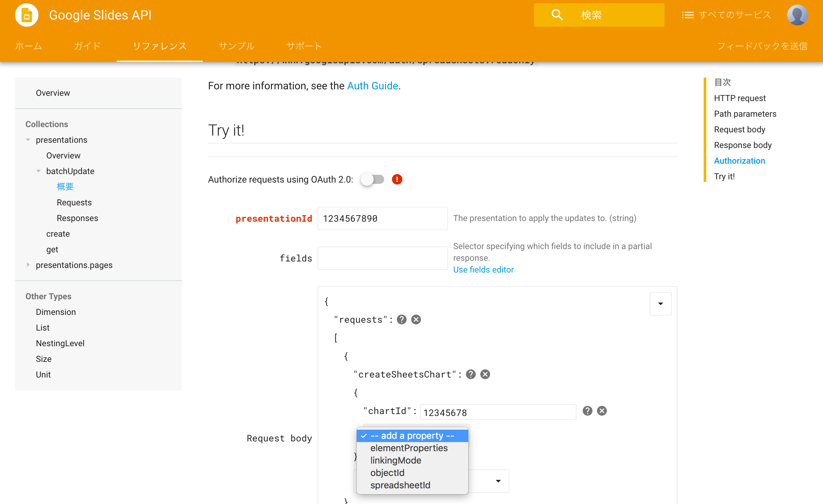
Task: Jump to Try it! in contents
Action: [725, 176]
